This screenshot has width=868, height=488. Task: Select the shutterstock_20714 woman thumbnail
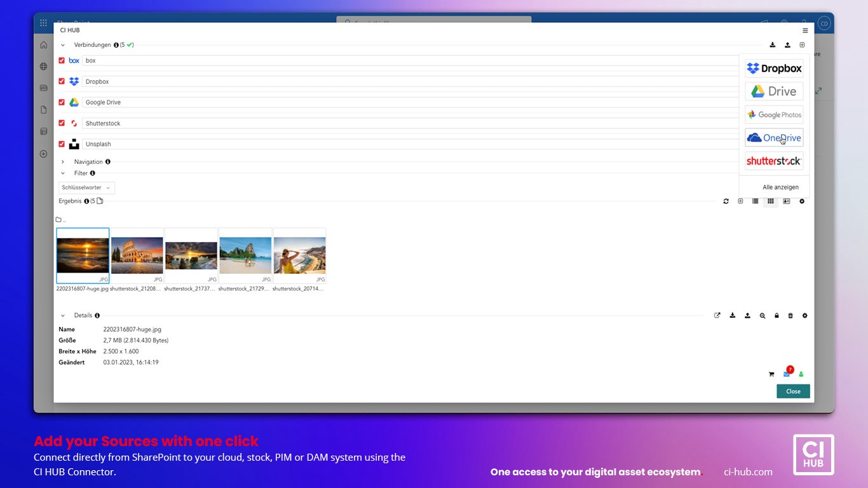pos(299,255)
